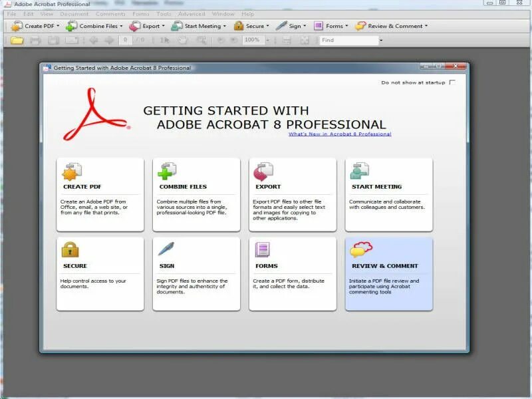The height and width of the screenshot is (399, 532).
Task: Open the Advanced menu
Action: (192, 14)
